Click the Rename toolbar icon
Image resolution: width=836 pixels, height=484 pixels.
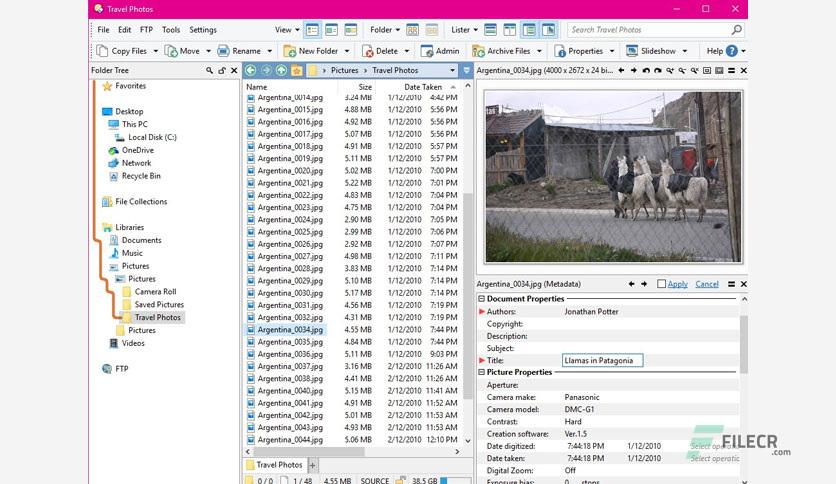click(223, 51)
